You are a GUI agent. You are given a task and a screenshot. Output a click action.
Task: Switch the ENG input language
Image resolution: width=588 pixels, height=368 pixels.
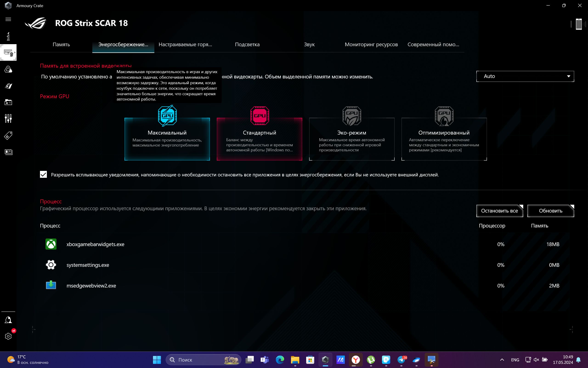(515, 359)
